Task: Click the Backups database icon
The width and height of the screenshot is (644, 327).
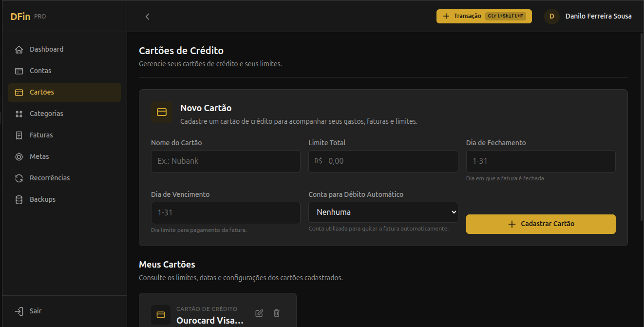Action: pyautogui.click(x=19, y=199)
